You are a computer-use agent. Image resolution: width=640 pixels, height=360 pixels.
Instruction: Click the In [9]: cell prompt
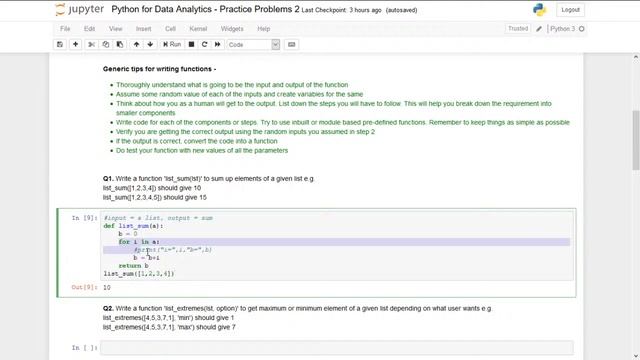click(x=84, y=218)
